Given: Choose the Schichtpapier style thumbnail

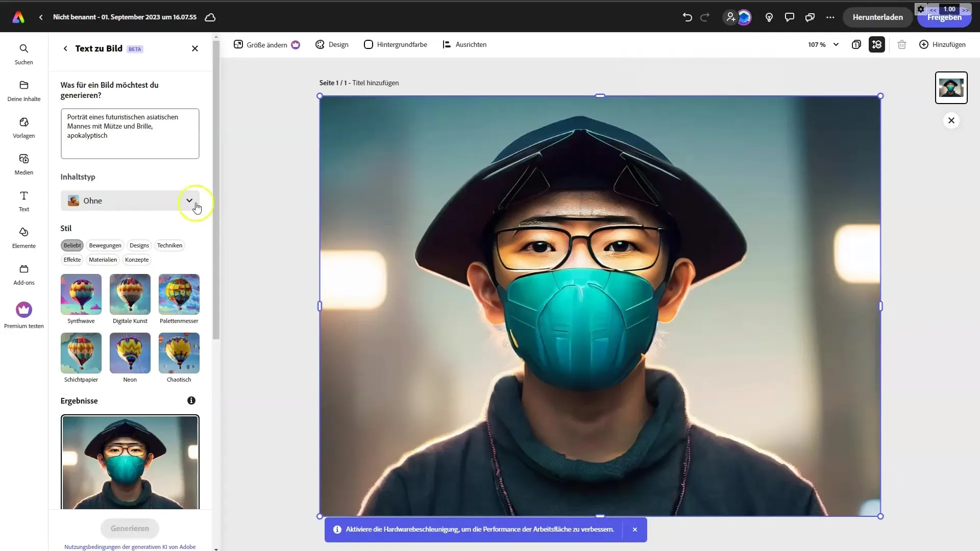Looking at the screenshot, I should coord(81,353).
